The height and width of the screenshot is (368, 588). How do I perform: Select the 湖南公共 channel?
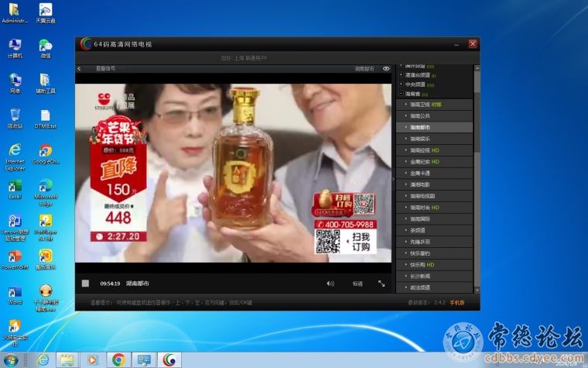point(434,116)
